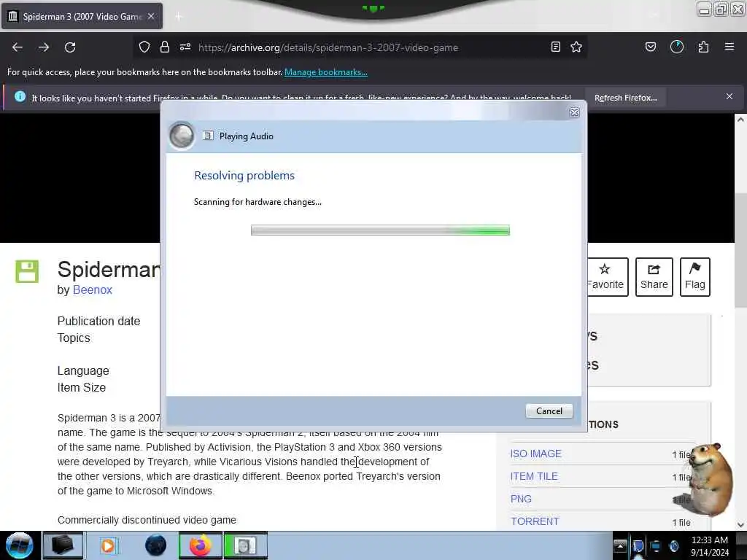Open Firefox application hamburger menu
The width and height of the screenshot is (747, 560).
[x=729, y=47]
